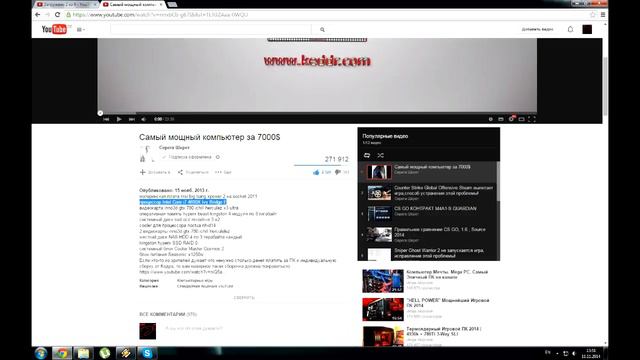Open suggested video about the liquid-cooled gaming PC 2014

(427, 336)
